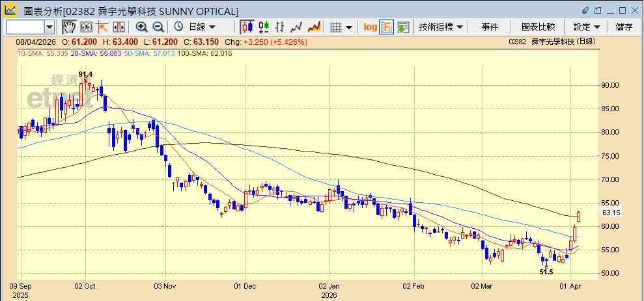Click the green arrow export icon
This screenshot has width=644, height=301.
tap(403, 27)
